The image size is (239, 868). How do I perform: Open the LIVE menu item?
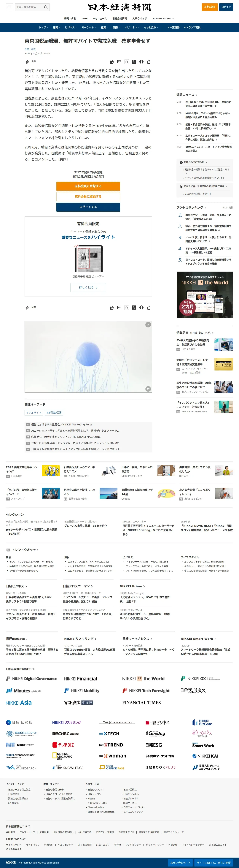85,18
